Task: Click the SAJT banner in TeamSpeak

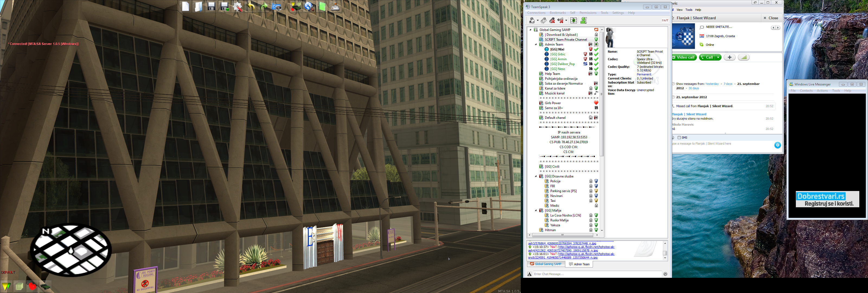Action: (665, 20)
